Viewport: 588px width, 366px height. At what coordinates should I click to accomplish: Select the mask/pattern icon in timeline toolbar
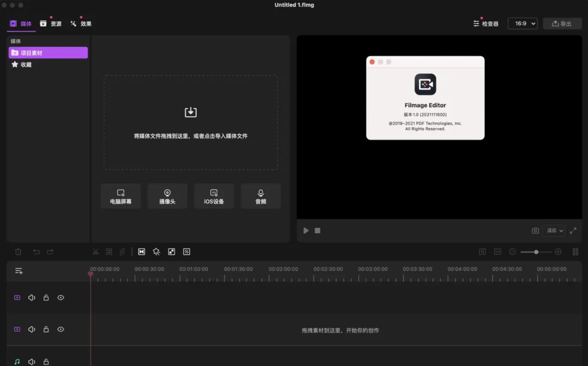point(186,252)
